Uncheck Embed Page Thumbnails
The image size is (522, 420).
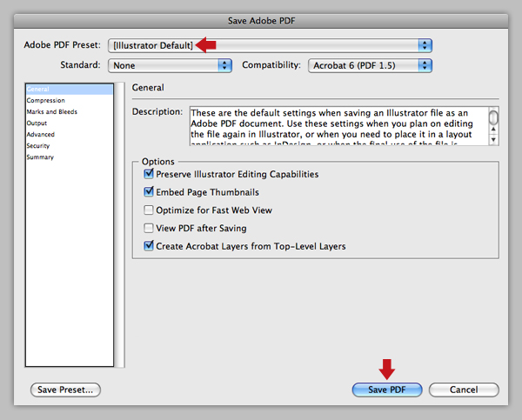pyautogui.click(x=149, y=192)
